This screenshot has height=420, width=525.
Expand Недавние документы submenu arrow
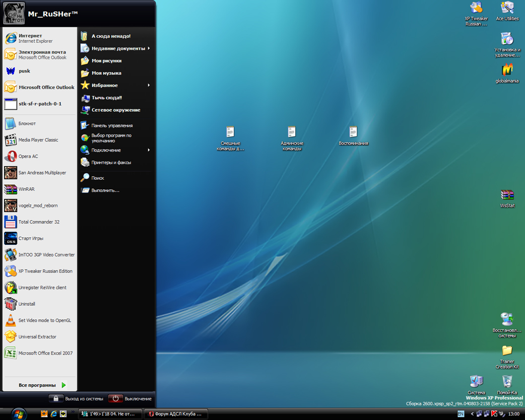(x=149, y=48)
